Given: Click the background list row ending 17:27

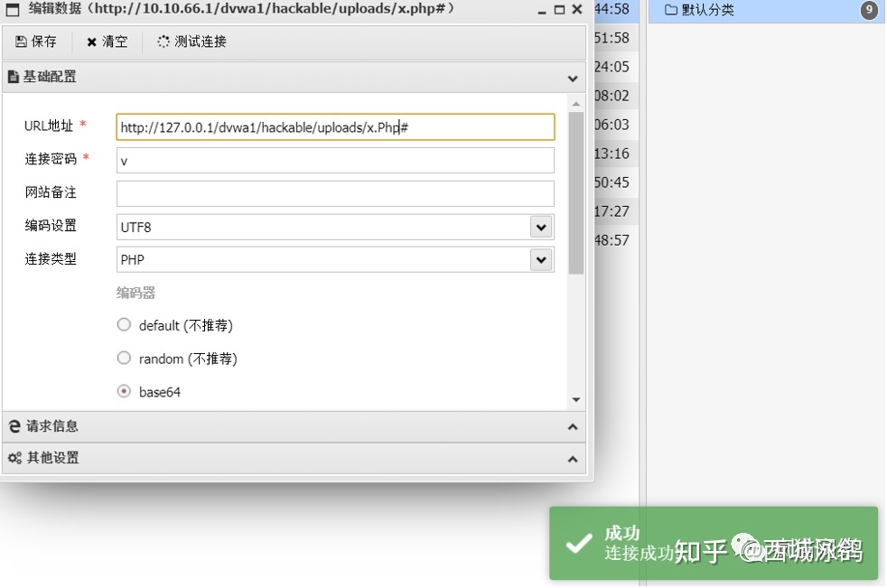Looking at the screenshot, I should click(x=616, y=211).
